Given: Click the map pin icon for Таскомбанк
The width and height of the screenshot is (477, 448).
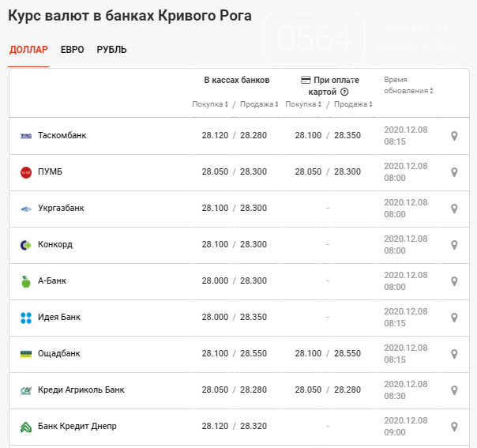Looking at the screenshot, I should [x=454, y=136].
